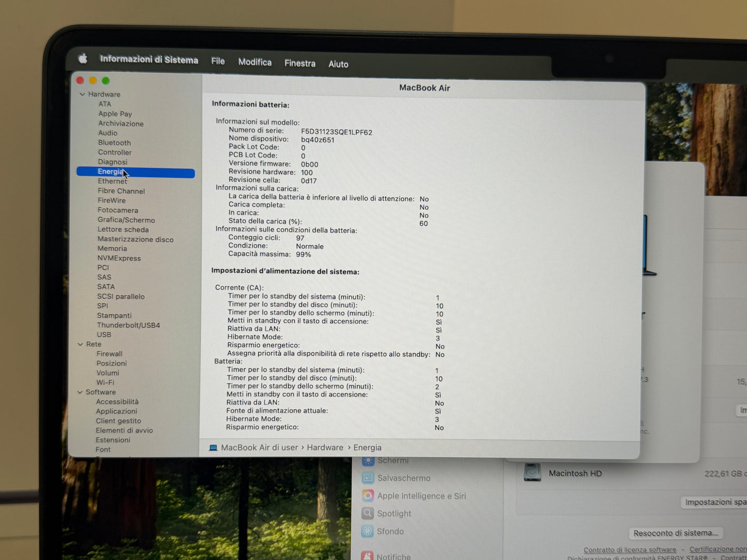This screenshot has height=560, width=747.
Task: Select Ethernet in the sidebar
Action: pyautogui.click(x=112, y=181)
